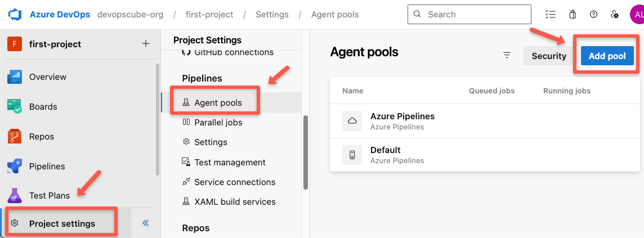This screenshot has width=644, height=238.
Task: Click the cloud icon of Azure Pipelines pool
Action: click(x=352, y=120)
